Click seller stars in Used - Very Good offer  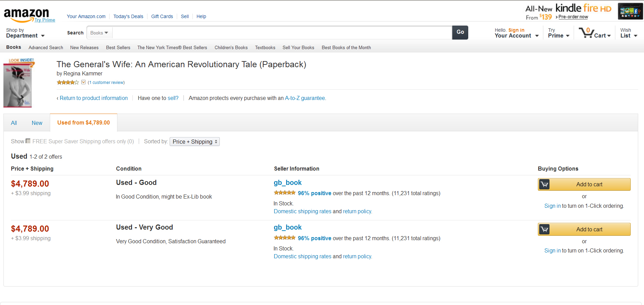(x=285, y=238)
